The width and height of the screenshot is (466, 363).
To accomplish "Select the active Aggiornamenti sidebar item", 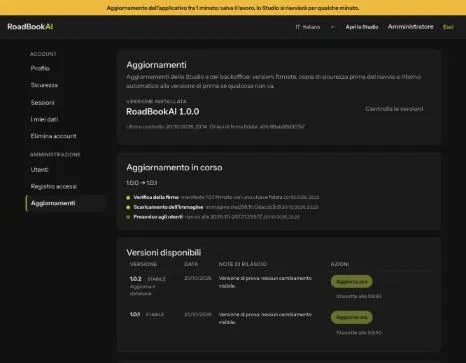I will pyautogui.click(x=66, y=203).
